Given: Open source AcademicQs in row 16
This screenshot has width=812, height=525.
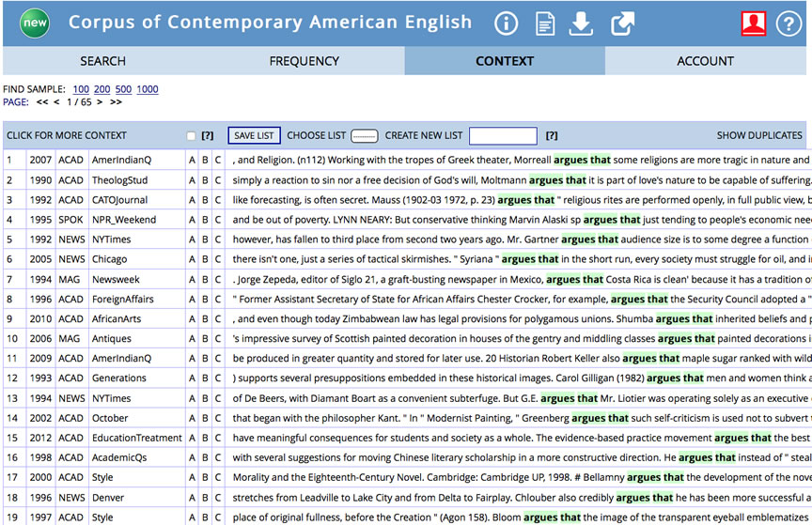Looking at the screenshot, I should 119,457.
